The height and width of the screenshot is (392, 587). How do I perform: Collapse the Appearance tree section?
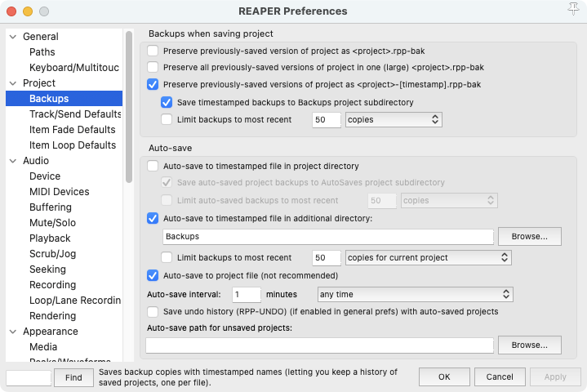pyautogui.click(x=12, y=332)
